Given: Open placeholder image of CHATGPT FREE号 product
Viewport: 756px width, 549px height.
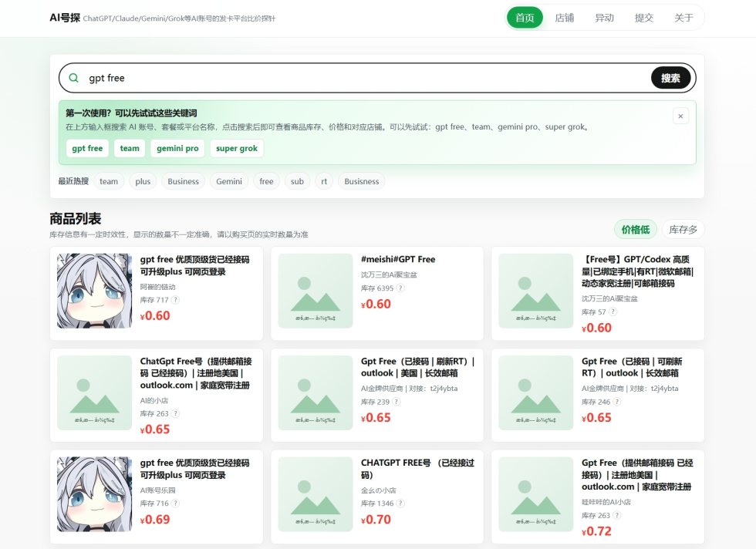Looking at the screenshot, I should 316,494.
